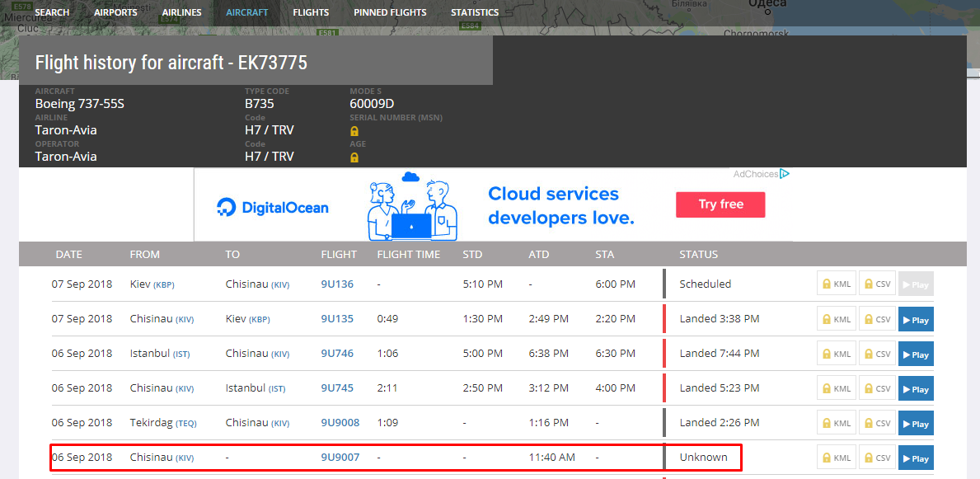The width and height of the screenshot is (980, 479).
Task: Play back flight 9U746
Action: coord(916,354)
